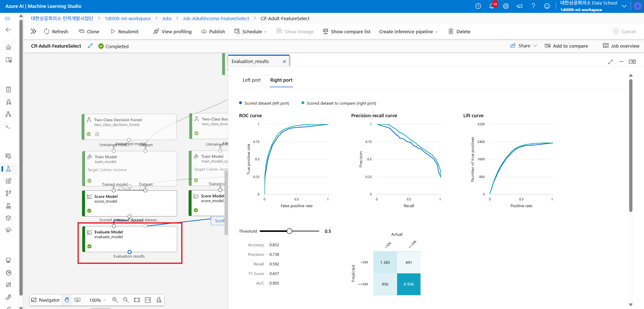Open the home icon in sidebar
This screenshot has height=309, width=644.
pos(9,47)
